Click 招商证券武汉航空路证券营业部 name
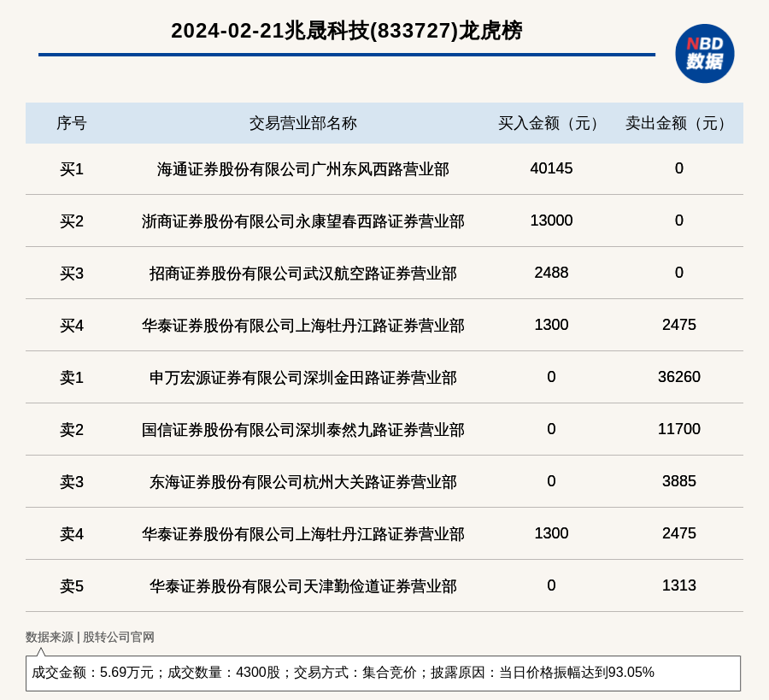Image resolution: width=769 pixels, height=700 pixels. point(302,274)
